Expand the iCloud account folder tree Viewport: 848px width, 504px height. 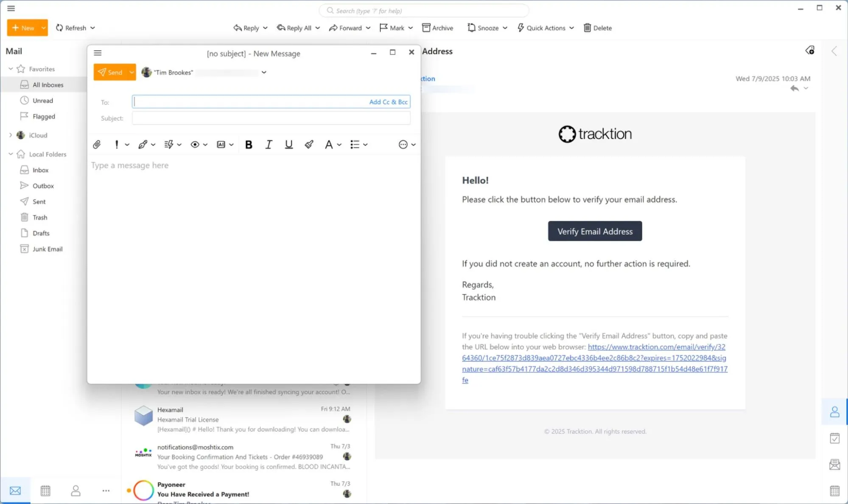click(10, 135)
